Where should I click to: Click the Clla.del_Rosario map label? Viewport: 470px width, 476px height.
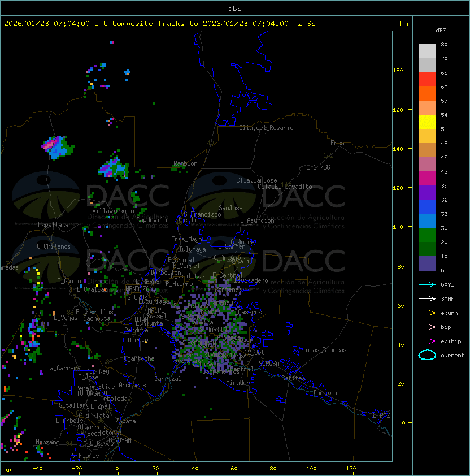pos(266,128)
